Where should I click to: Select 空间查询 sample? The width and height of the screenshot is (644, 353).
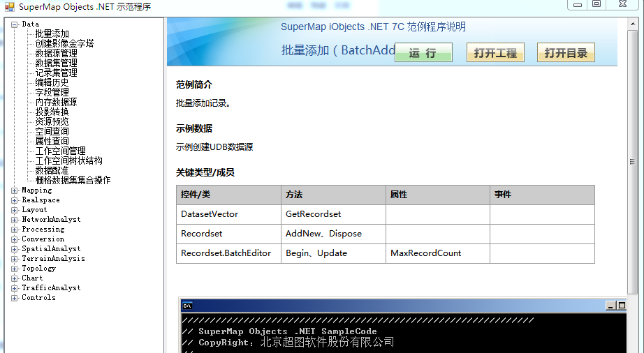[52, 131]
